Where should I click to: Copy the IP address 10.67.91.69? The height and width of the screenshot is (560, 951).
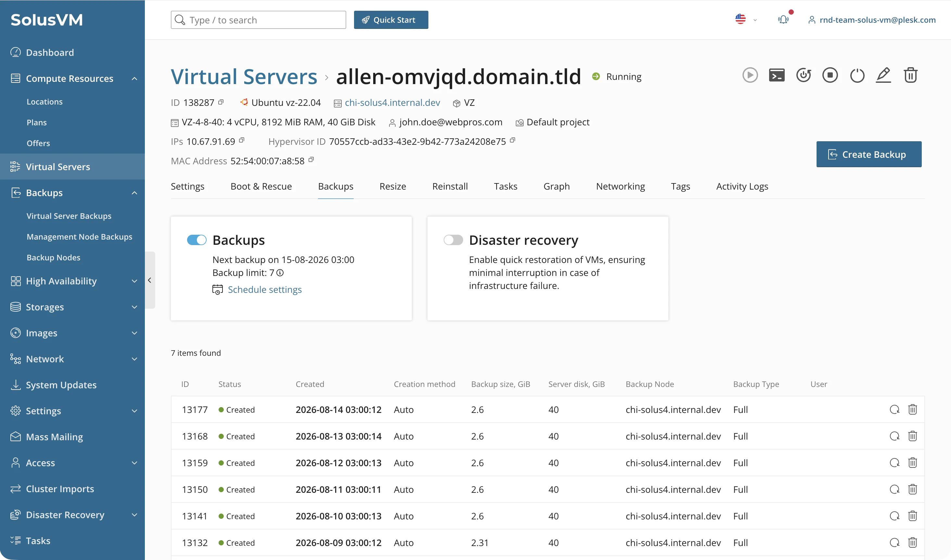242,140
